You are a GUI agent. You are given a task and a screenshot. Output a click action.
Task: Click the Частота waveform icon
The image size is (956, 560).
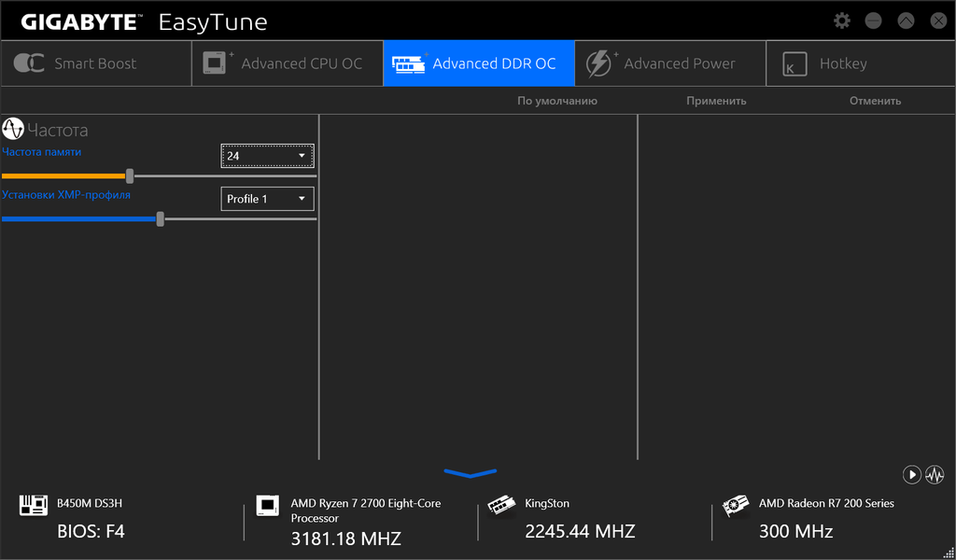click(13, 129)
